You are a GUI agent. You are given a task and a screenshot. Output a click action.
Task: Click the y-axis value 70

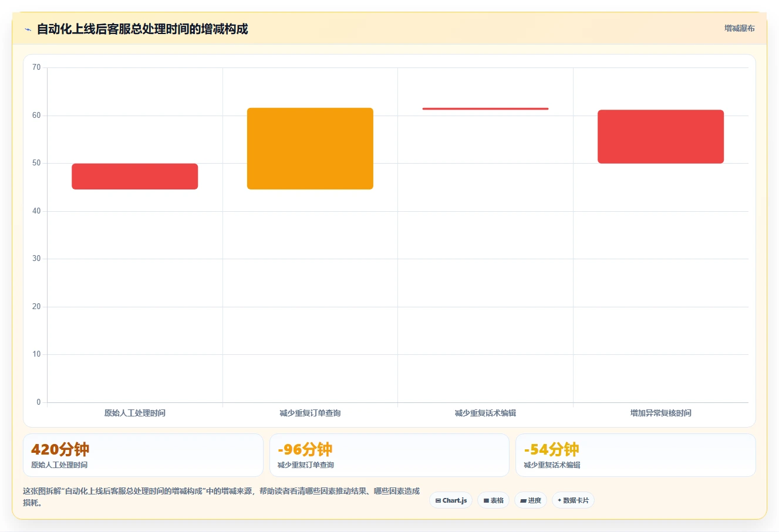[36, 67]
